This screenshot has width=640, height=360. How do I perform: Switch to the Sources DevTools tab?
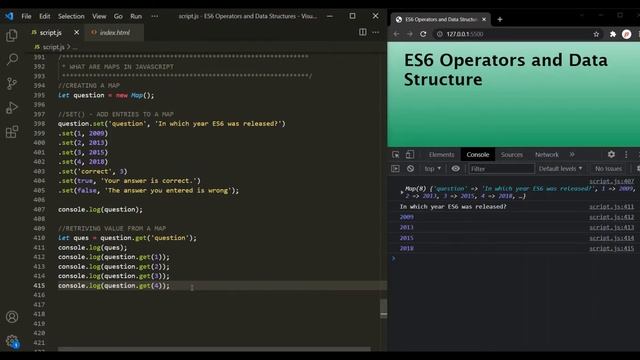511,155
